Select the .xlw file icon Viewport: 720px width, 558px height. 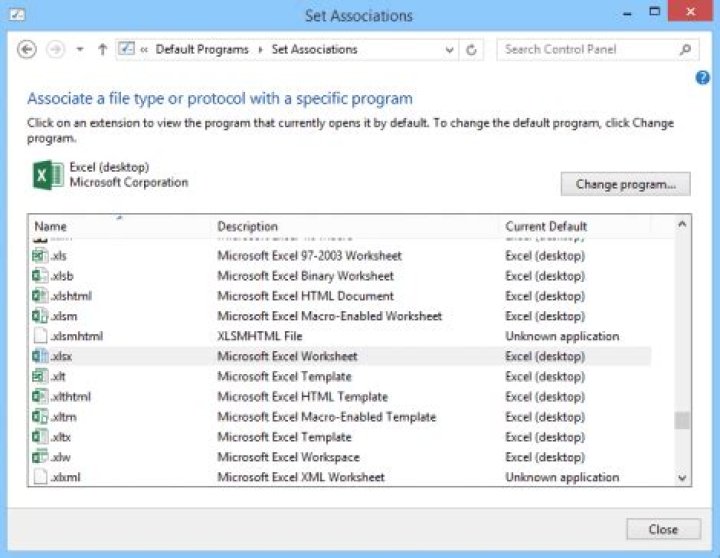coord(40,457)
